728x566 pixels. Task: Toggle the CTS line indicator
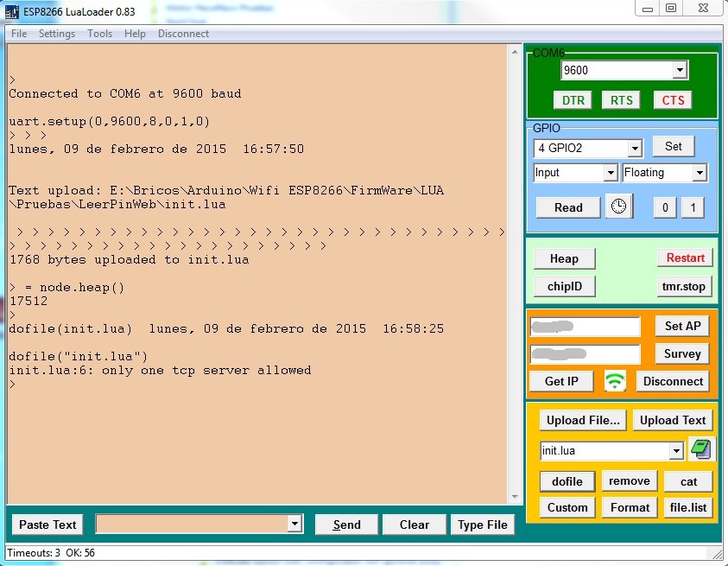[673, 100]
